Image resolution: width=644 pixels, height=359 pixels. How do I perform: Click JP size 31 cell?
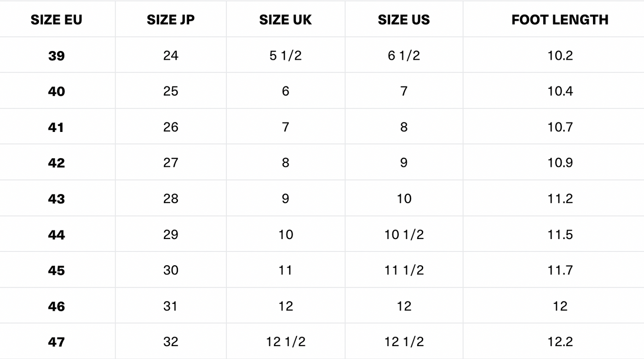pos(171,306)
